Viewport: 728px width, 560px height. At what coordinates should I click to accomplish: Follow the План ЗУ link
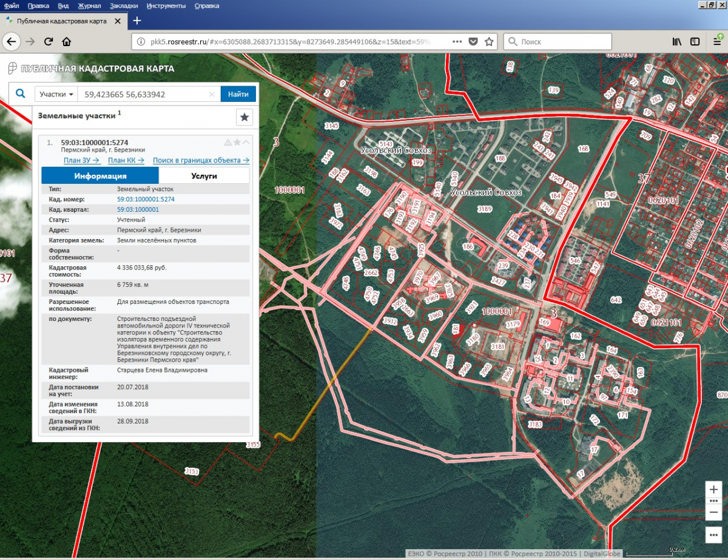[x=81, y=160]
